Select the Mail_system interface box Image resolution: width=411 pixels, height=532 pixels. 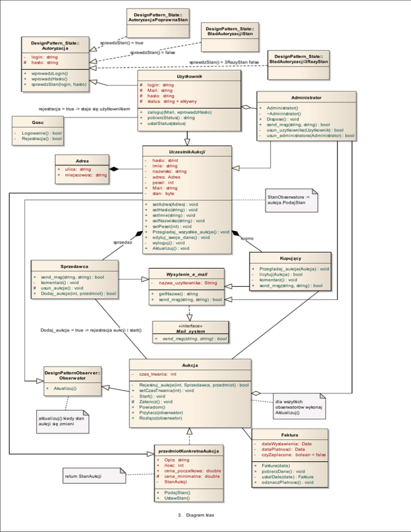(190, 332)
